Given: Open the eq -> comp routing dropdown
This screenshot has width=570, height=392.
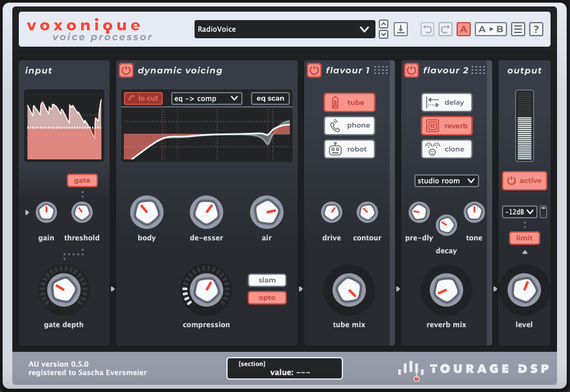Looking at the screenshot, I should (206, 98).
